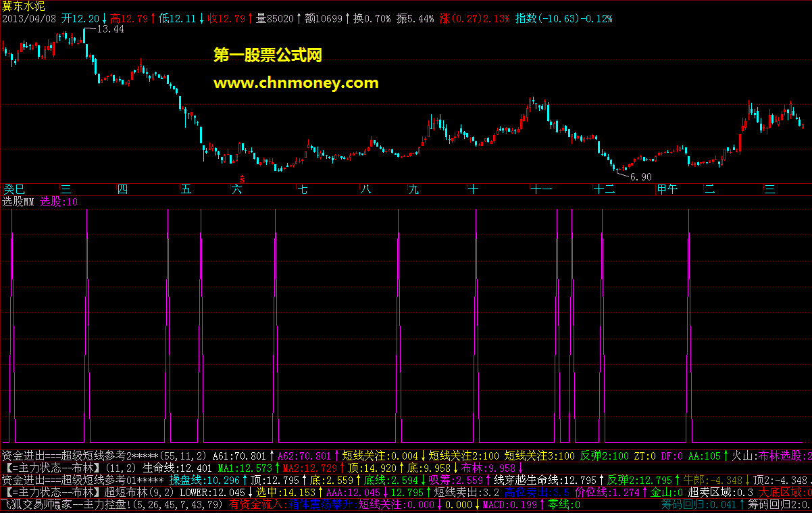Click the magenta 选股:10 value
812x513 pixels.
pyautogui.click(x=59, y=201)
